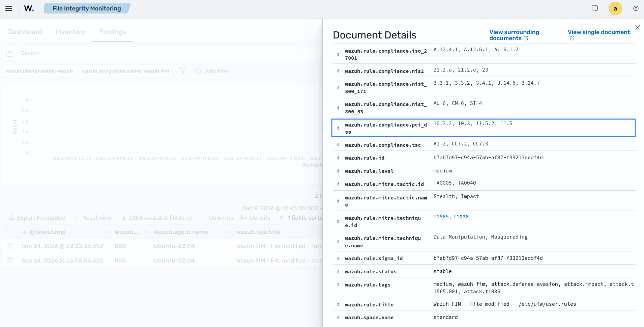Click type icon beside wazuh.rule.compliance.tsc
The image size is (644, 327).
click(338, 145)
